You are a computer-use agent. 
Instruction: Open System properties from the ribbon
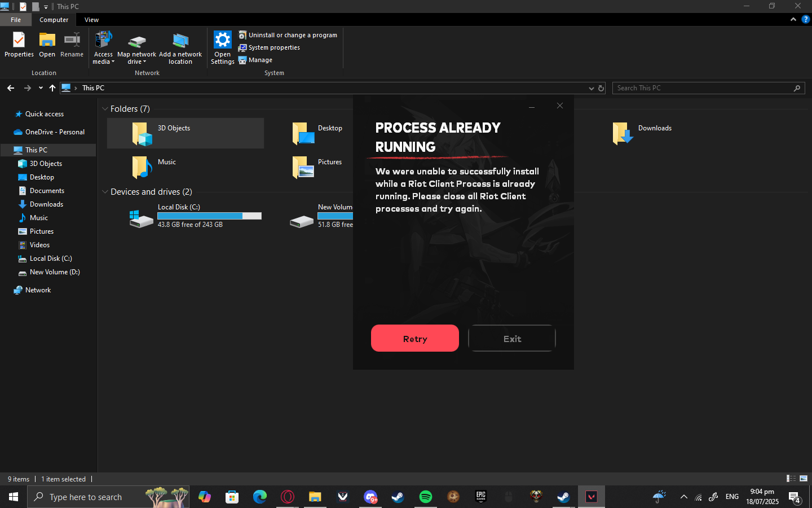(269, 47)
